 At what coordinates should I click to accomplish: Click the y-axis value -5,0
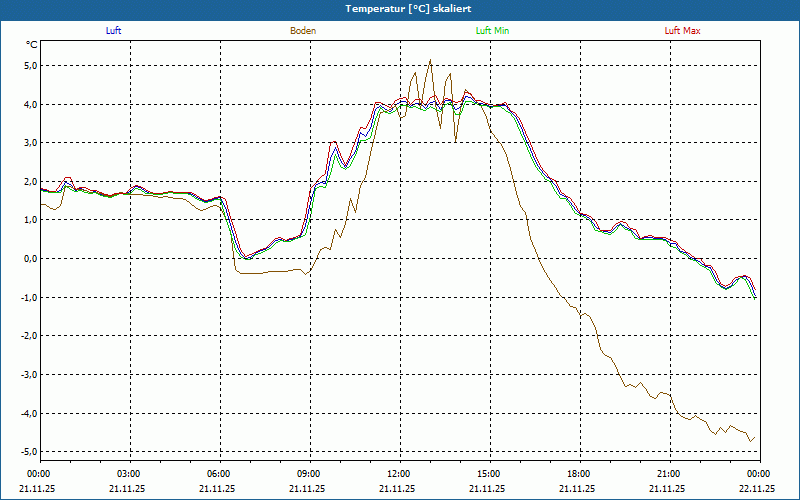[29, 452]
